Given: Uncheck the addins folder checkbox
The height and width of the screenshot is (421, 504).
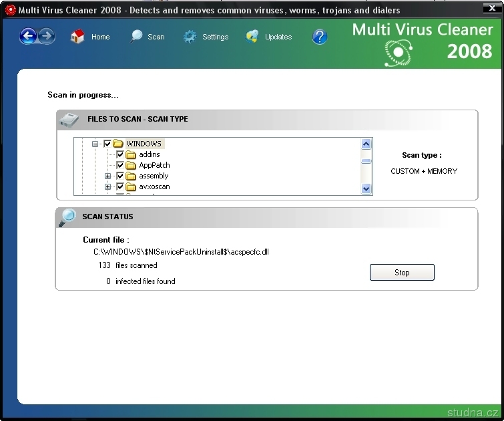Looking at the screenshot, I should click(x=120, y=154).
